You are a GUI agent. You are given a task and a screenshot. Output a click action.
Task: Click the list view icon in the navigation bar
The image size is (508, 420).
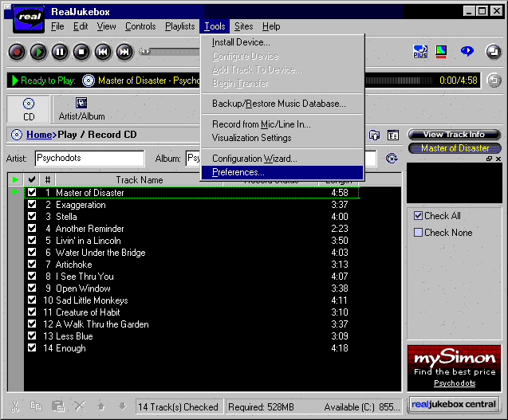393,135
